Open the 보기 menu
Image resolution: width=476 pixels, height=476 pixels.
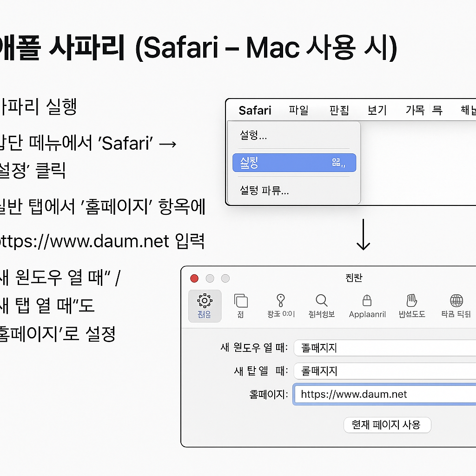(377, 110)
